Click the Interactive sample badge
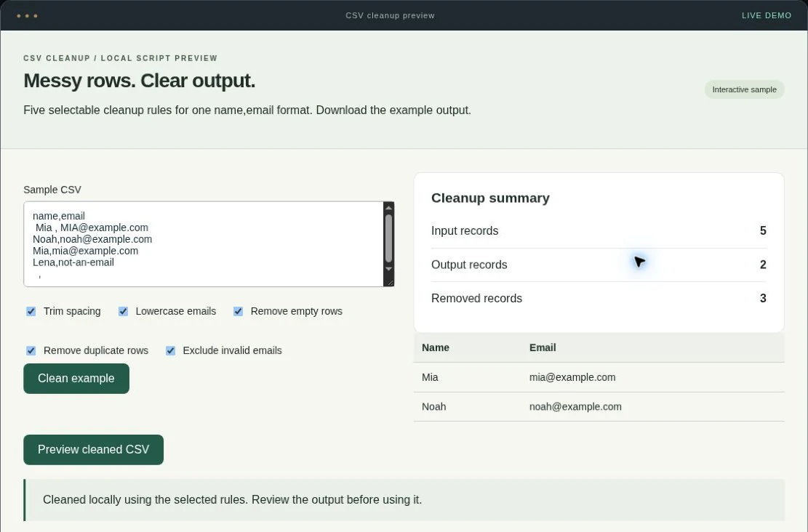 (x=744, y=89)
